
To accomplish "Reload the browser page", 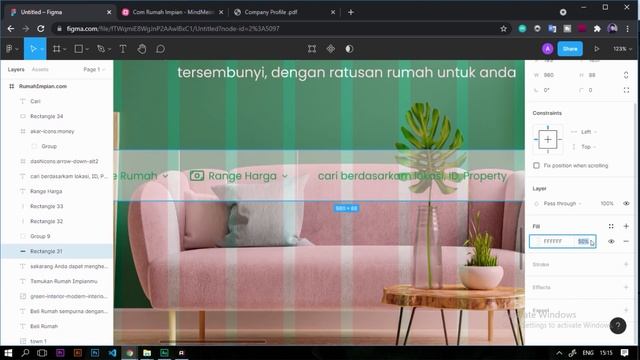I will click(41, 29).
